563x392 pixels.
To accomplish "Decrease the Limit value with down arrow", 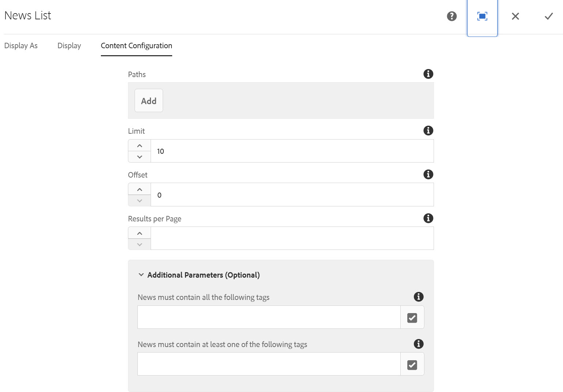I will pos(140,157).
